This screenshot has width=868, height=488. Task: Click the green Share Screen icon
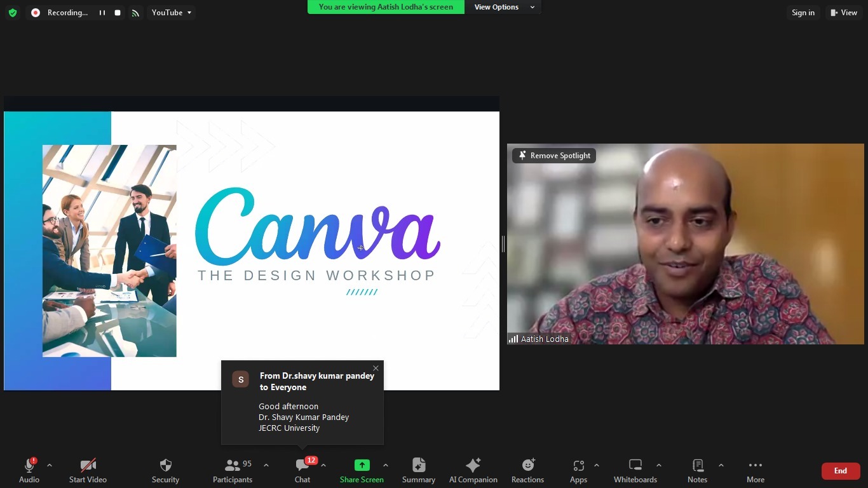click(362, 465)
